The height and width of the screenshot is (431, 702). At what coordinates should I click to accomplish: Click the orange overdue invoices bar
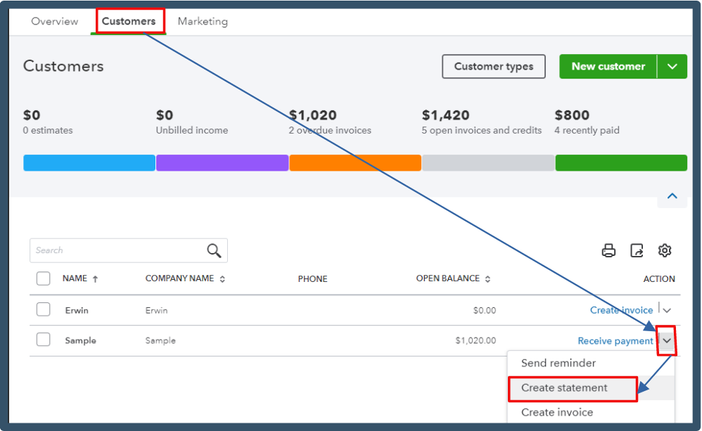click(355, 163)
